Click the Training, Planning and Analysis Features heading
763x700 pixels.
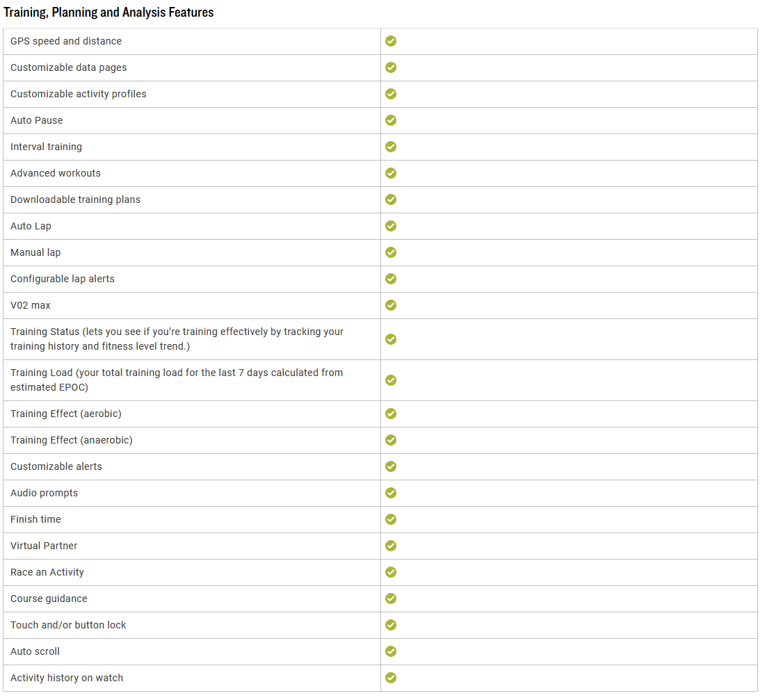pyautogui.click(x=109, y=12)
